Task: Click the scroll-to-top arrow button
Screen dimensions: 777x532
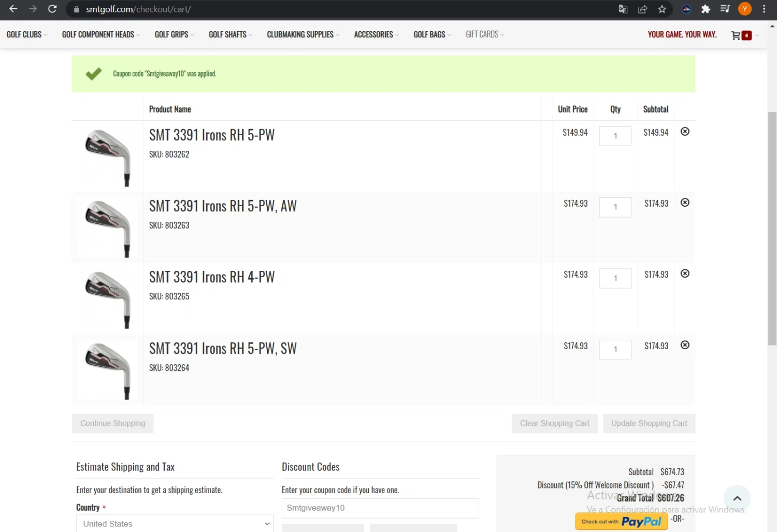Action: 737,498
